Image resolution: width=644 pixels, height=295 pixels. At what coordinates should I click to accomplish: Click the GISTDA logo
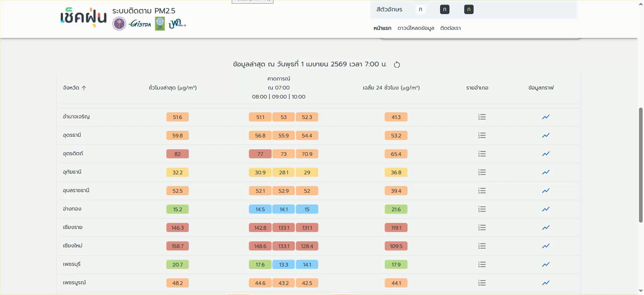(x=140, y=24)
